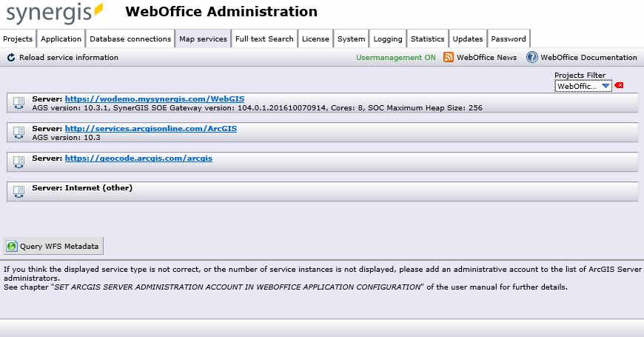Image resolution: width=644 pixels, height=337 pixels.
Task: Click the server icon for geocode.arcgis.com
Action: 19,162
